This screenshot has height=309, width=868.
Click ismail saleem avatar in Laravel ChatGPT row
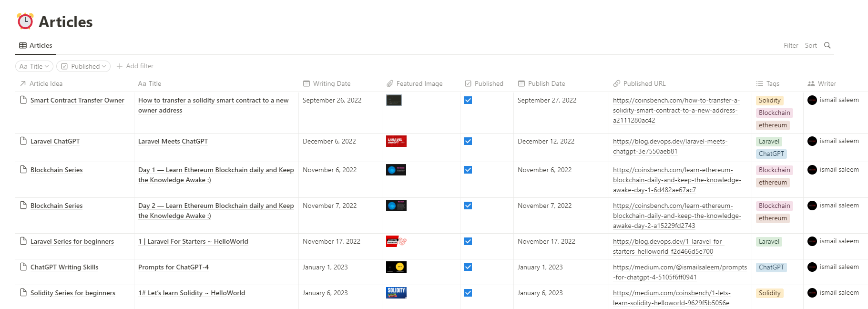(812, 141)
